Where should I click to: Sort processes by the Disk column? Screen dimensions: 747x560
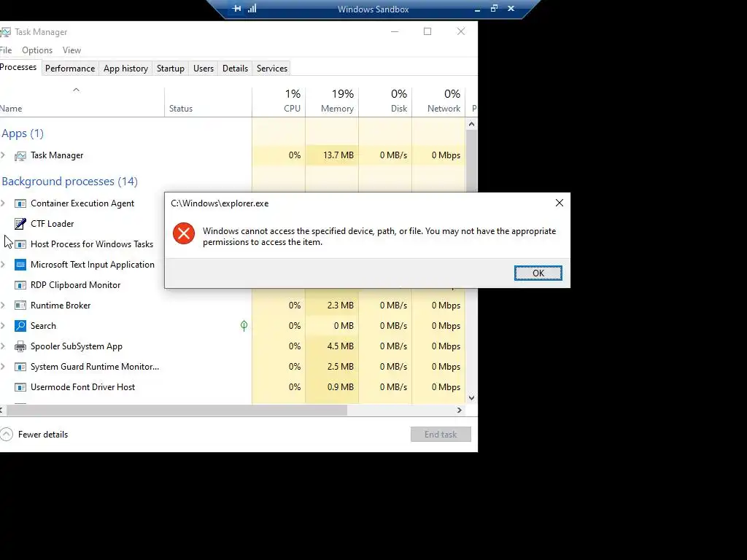click(385, 101)
